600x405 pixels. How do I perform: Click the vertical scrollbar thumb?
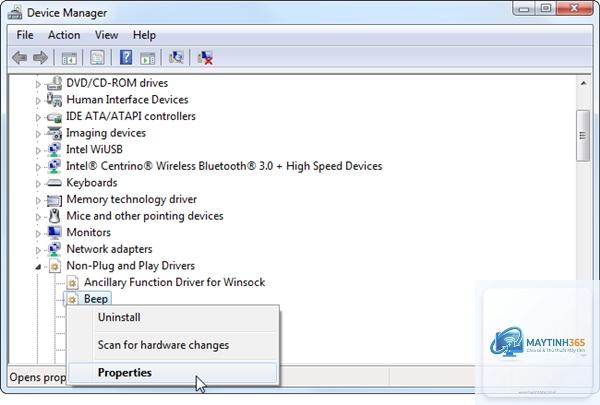click(x=583, y=136)
